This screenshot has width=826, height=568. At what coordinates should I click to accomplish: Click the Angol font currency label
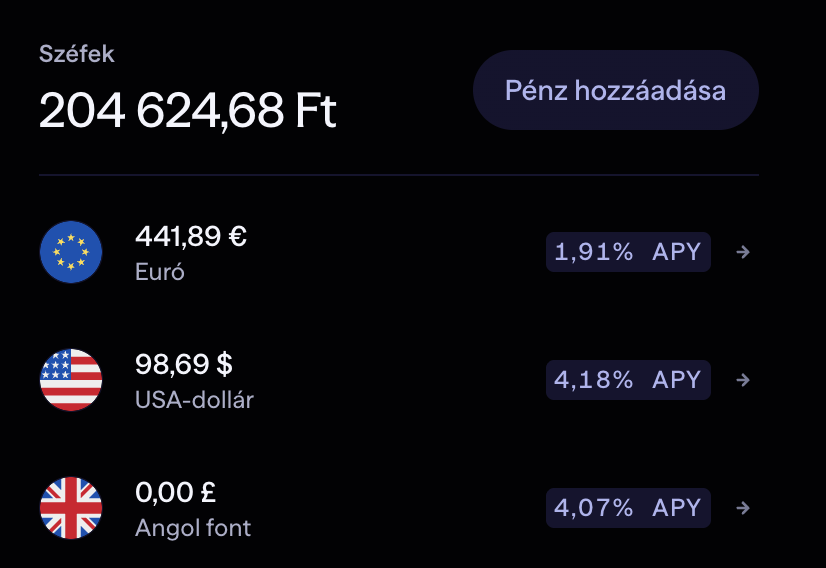(193, 527)
